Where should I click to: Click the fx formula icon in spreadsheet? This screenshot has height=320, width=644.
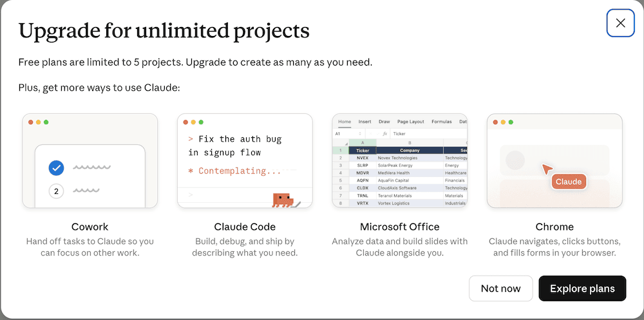385,134
